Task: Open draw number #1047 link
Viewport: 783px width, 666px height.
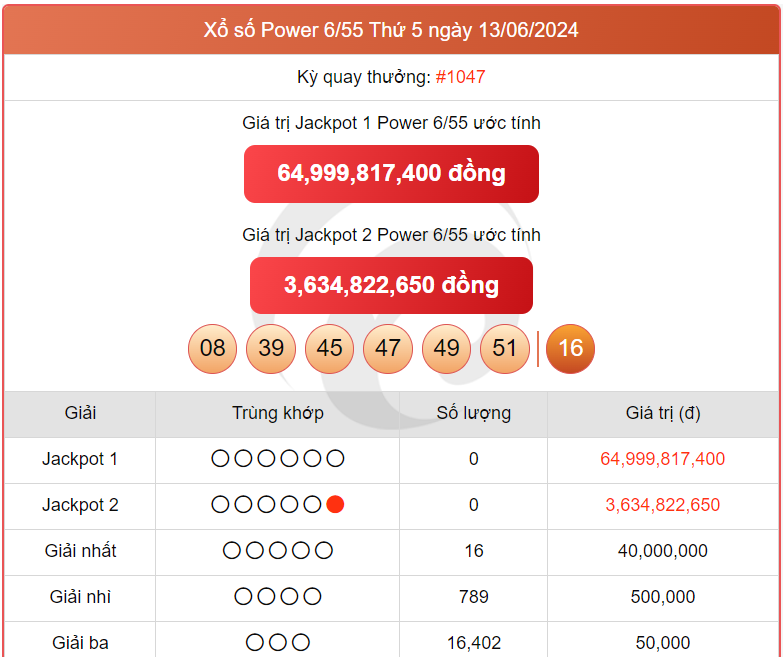Action: [x=460, y=77]
